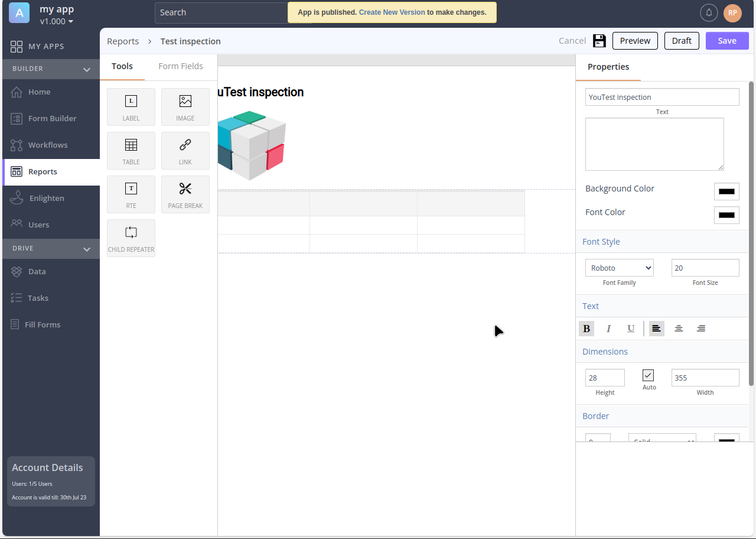The height and width of the screenshot is (539, 756).
Task: Click the Create New Version link
Action: (392, 12)
